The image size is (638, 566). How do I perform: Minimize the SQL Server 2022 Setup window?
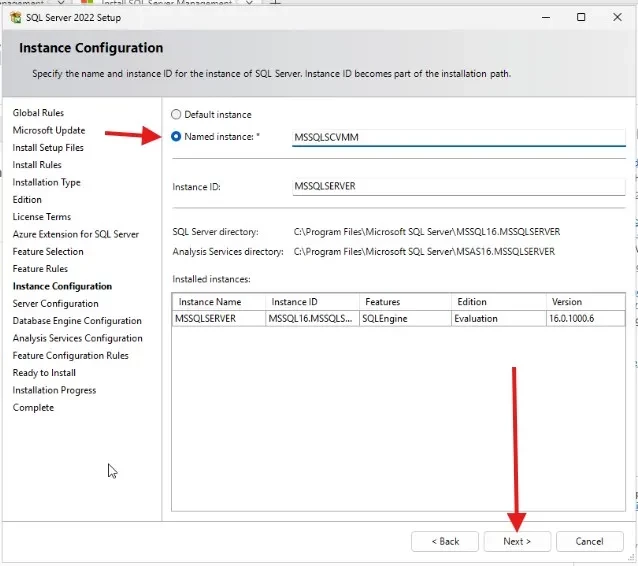click(x=546, y=17)
